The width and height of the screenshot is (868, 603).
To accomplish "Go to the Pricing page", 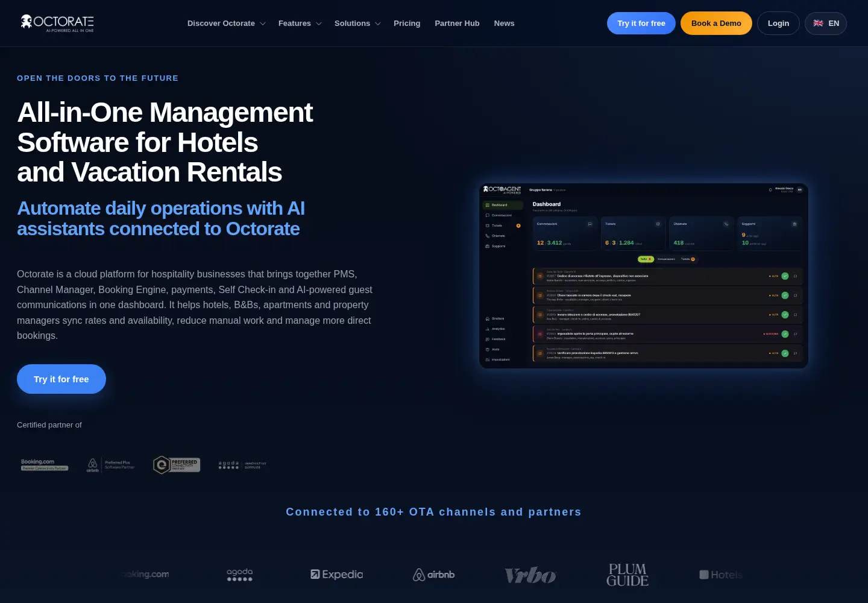I will coord(407,24).
